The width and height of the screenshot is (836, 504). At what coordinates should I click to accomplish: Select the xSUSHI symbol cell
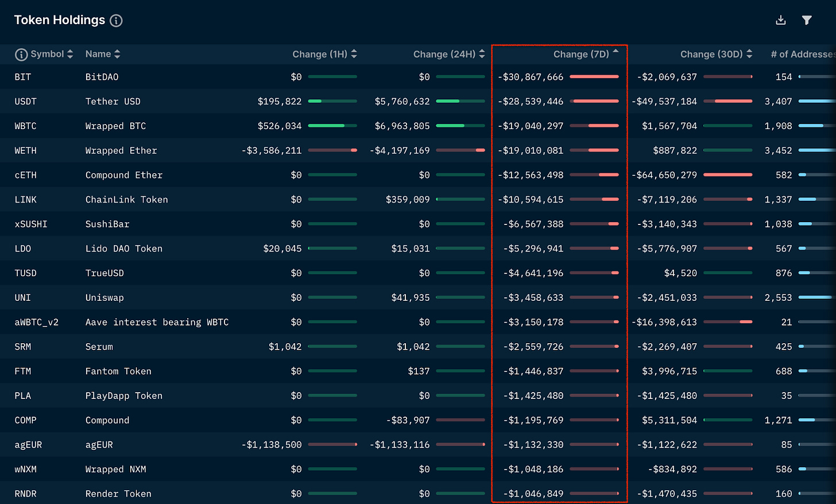pos(31,224)
